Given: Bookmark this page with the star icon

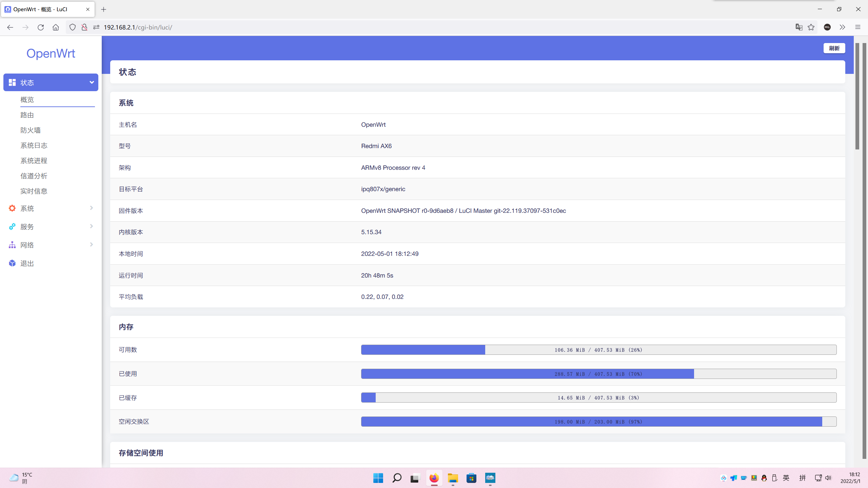Looking at the screenshot, I should pos(811,27).
